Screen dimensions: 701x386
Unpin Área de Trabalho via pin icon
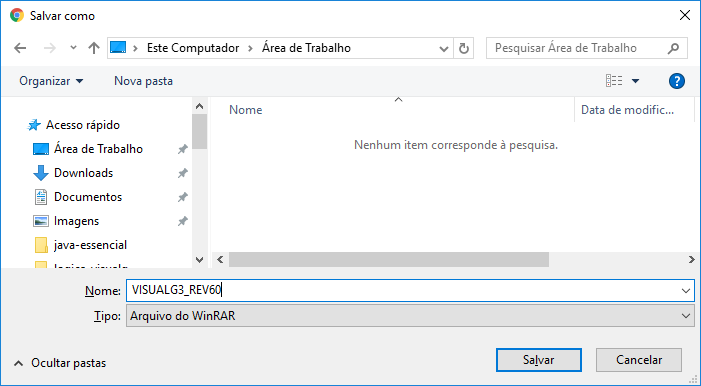click(x=182, y=149)
